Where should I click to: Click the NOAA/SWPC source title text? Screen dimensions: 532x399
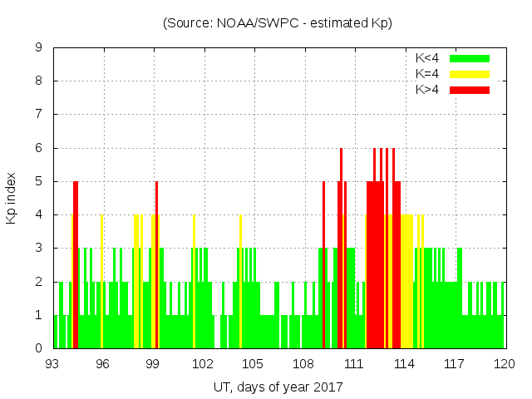[x=278, y=23]
